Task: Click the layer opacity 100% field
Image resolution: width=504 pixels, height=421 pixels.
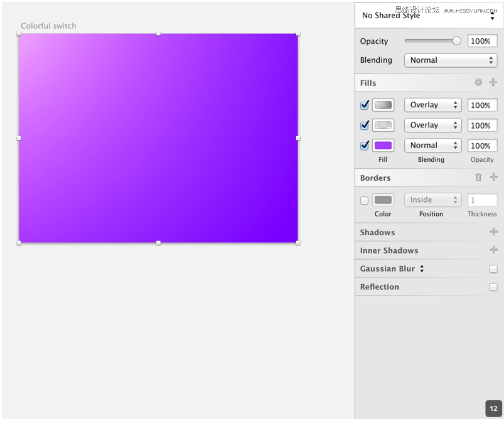Action: (x=482, y=41)
